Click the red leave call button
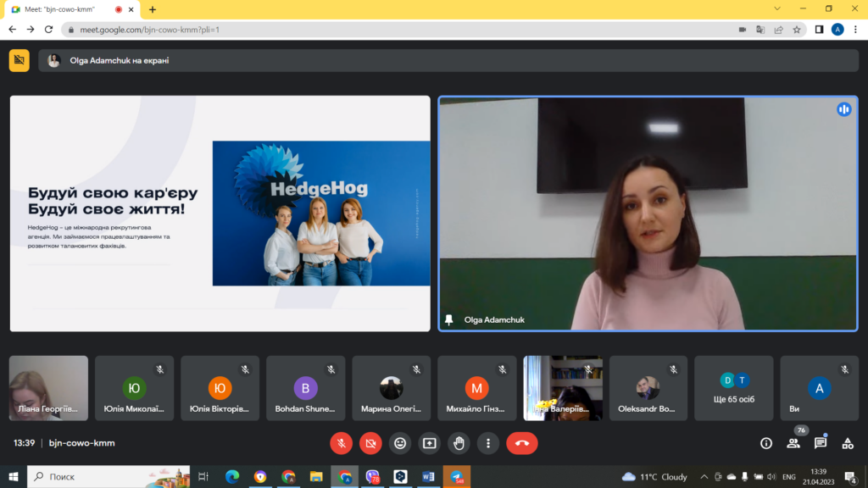The image size is (868, 488). 521,442
